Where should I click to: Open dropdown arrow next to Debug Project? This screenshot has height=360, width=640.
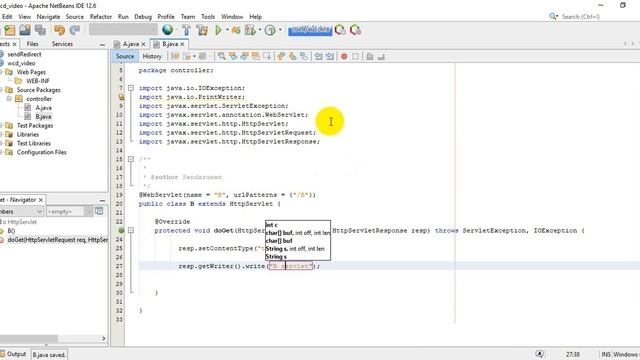[x=260, y=30]
